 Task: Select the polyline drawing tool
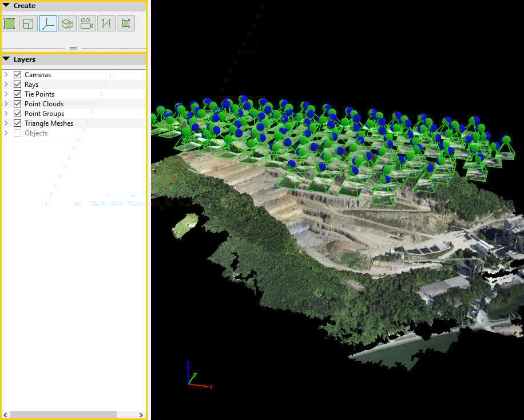[106, 23]
